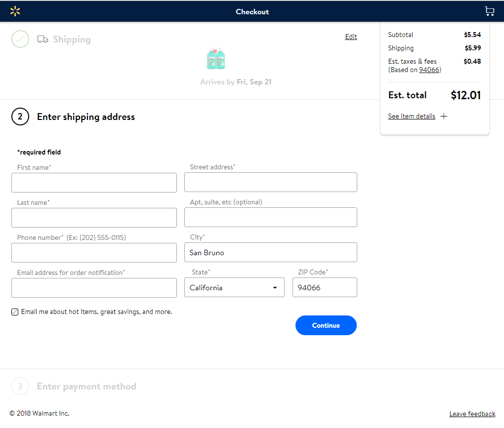Expand See item details
The height and width of the screenshot is (428, 504).
tap(412, 117)
